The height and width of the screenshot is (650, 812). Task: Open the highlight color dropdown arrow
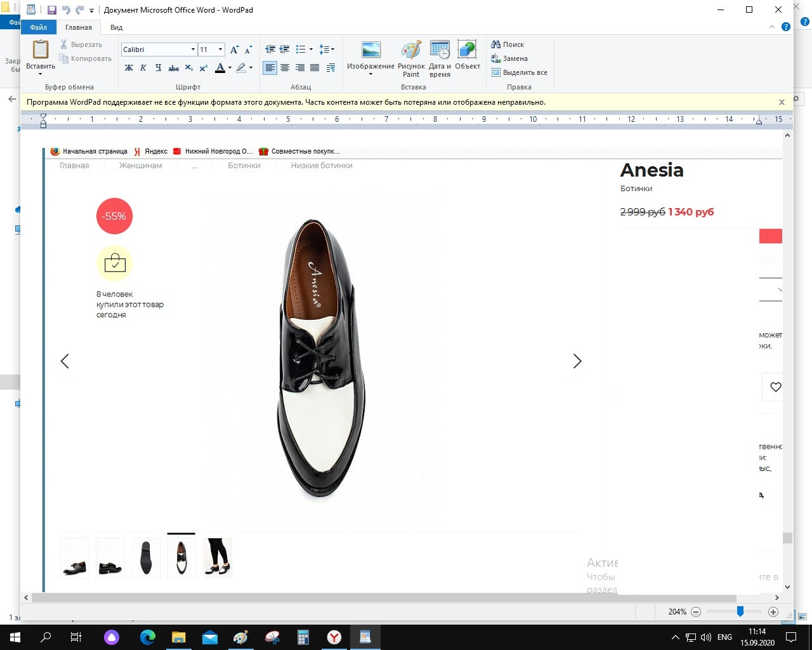pyautogui.click(x=251, y=68)
